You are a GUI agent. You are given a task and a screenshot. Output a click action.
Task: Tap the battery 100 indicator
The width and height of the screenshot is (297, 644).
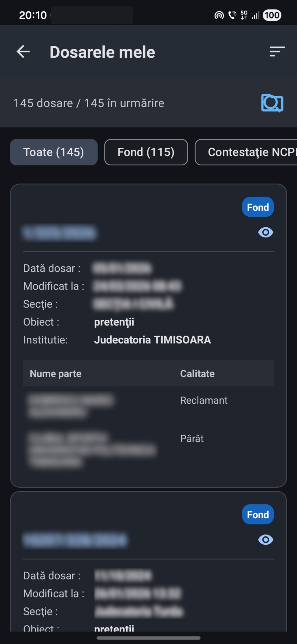click(272, 15)
